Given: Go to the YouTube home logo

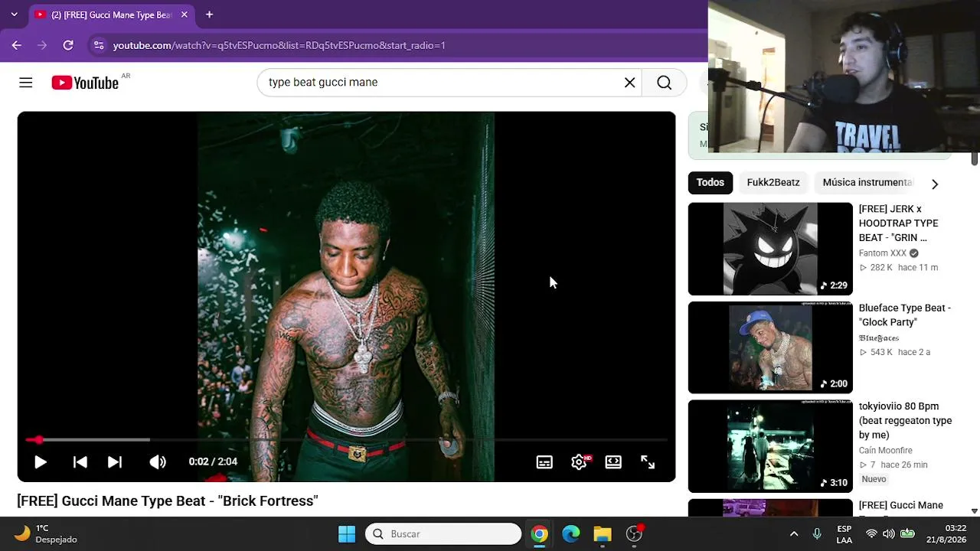Looking at the screenshot, I should click(85, 83).
